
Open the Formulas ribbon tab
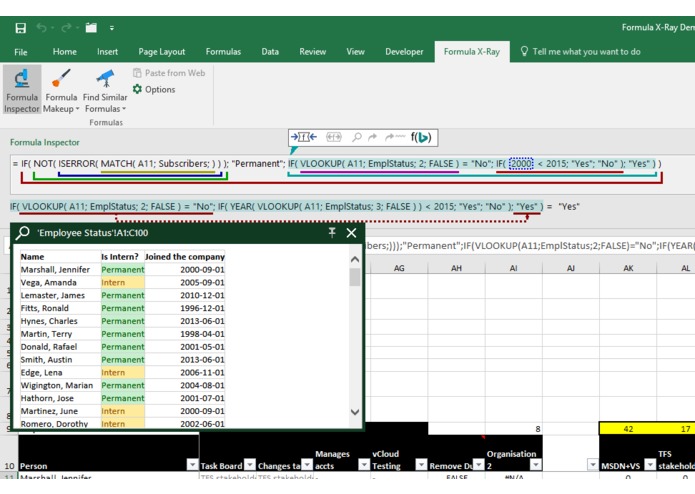coord(223,52)
